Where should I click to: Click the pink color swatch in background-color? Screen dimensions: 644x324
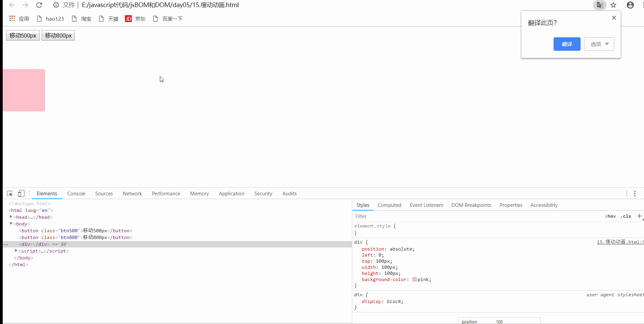click(x=415, y=279)
